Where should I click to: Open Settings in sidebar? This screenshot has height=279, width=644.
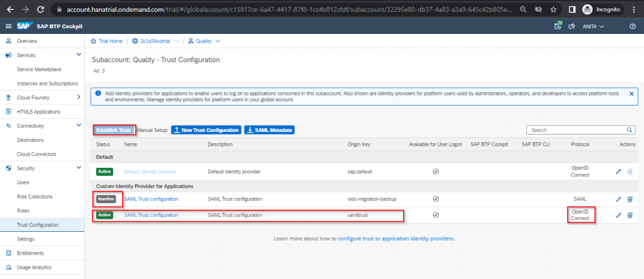(25, 239)
